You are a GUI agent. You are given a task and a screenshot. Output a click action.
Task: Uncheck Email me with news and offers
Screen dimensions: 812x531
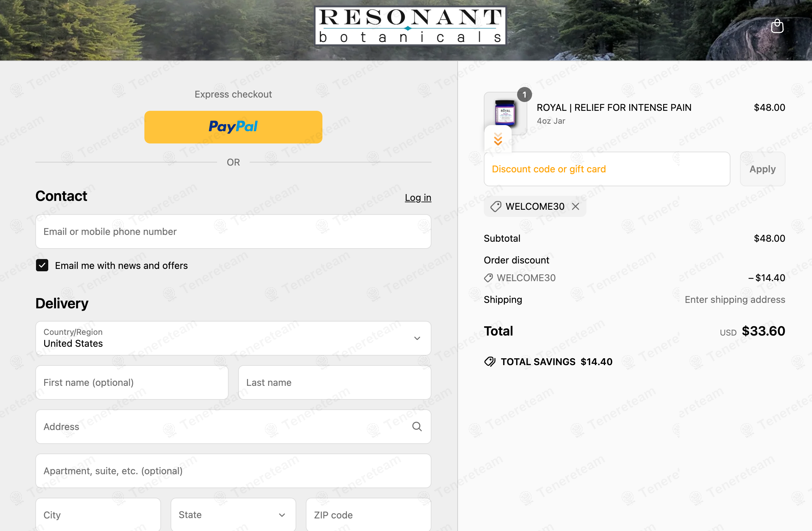[x=42, y=265]
